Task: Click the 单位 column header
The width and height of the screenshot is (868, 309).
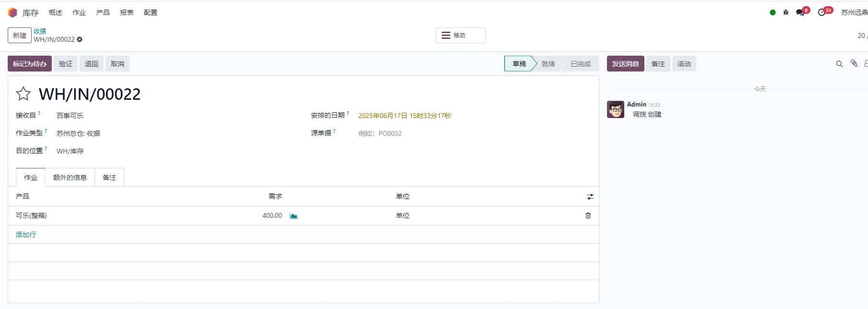Action: tap(403, 196)
